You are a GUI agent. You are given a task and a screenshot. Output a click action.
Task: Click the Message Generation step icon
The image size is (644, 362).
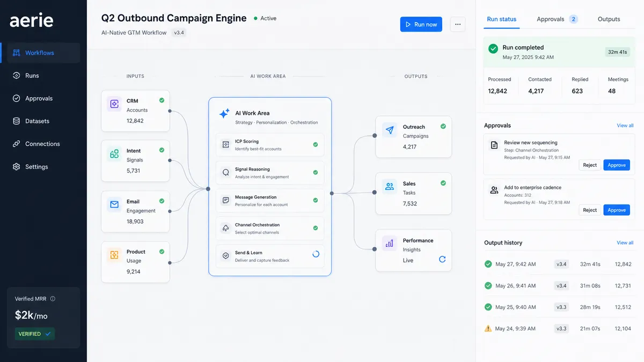click(x=225, y=200)
